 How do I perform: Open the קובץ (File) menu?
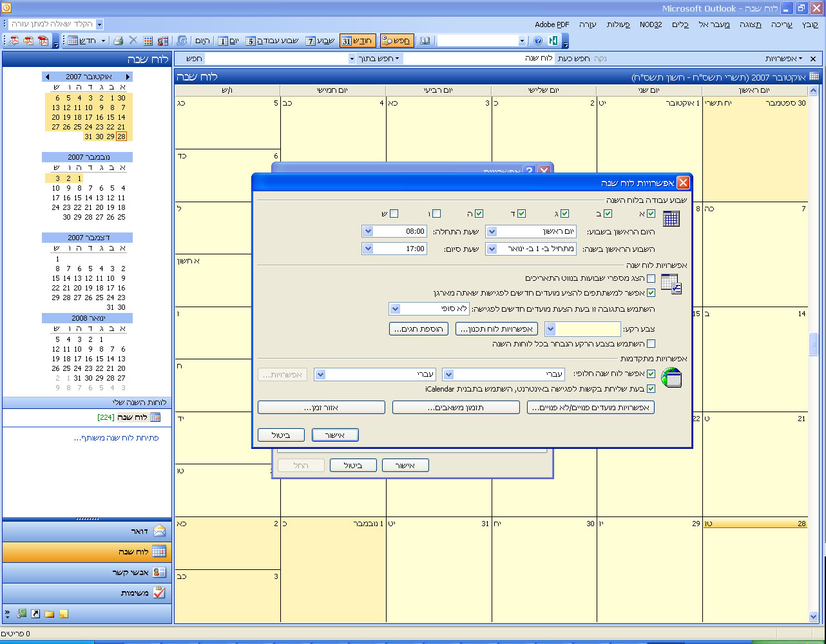[x=810, y=24]
